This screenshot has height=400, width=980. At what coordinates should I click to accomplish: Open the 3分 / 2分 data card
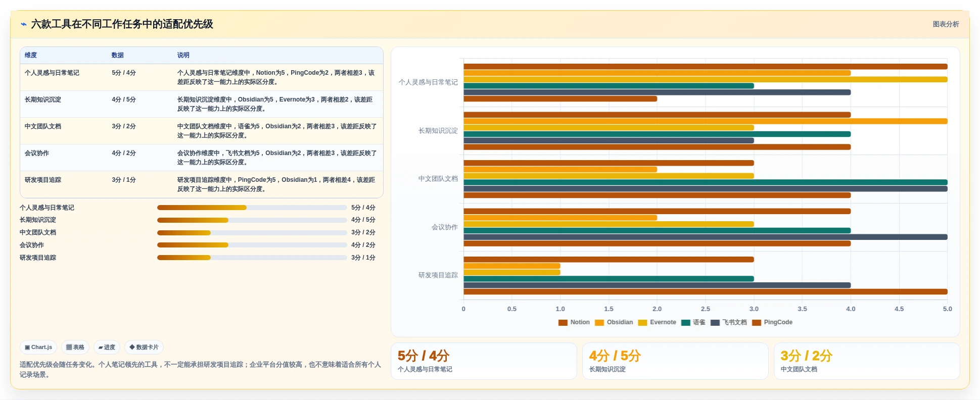(867, 361)
